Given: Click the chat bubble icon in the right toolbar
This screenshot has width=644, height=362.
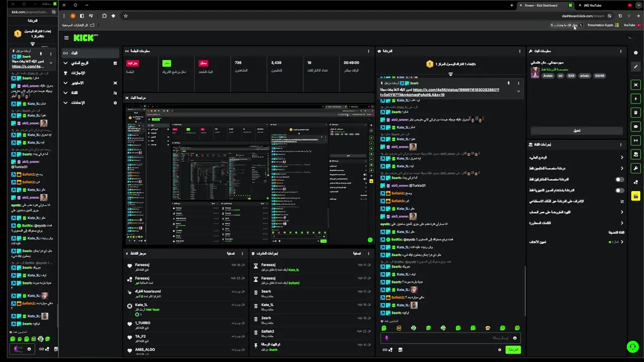Looking at the screenshot, I should coord(636,127).
